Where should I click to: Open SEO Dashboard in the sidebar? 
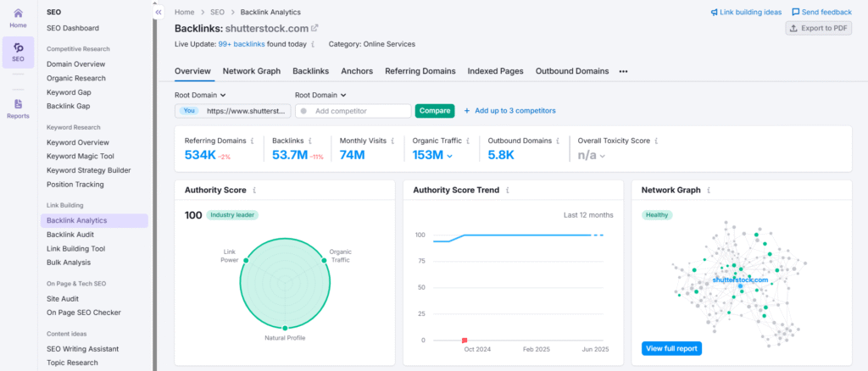[73, 28]
